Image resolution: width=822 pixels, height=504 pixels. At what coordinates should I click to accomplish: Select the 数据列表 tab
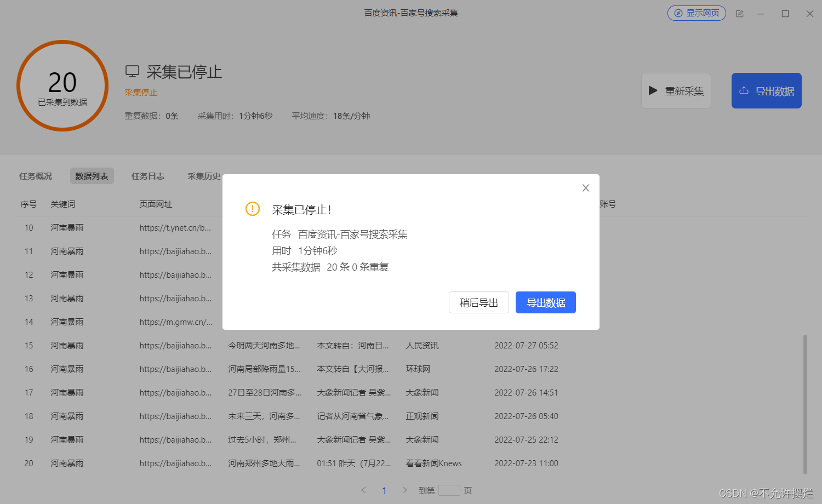pos(92,176)
